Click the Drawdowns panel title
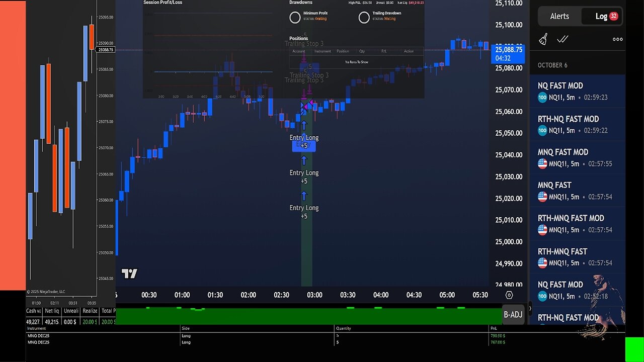The image size is (644, 362). click(x=301, y=3)
